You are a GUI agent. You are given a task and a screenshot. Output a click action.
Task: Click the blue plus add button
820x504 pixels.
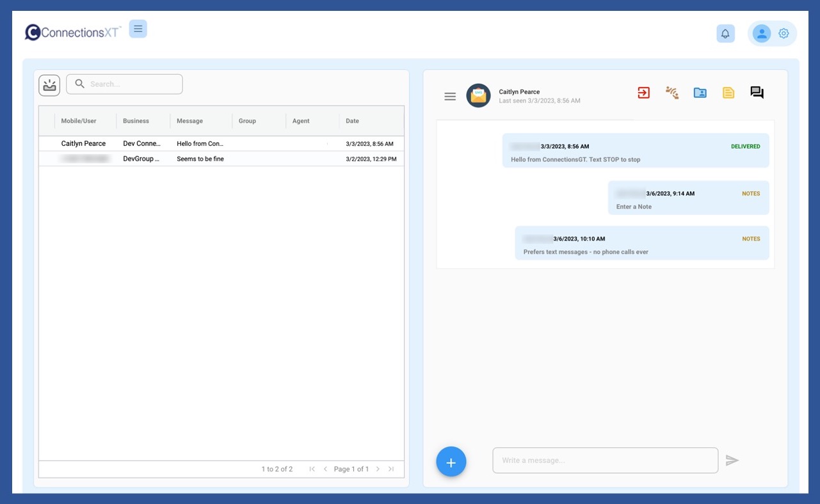tap(451, 462)
